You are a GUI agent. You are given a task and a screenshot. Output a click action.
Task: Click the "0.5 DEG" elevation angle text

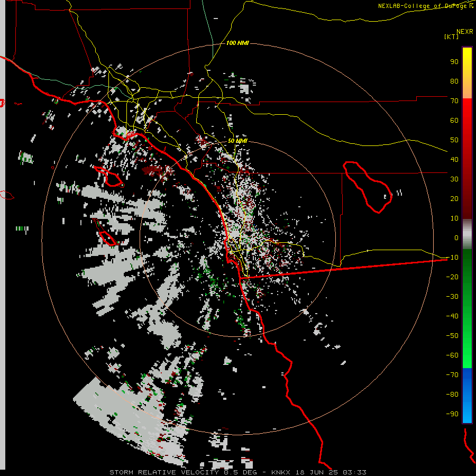[240, 472]
